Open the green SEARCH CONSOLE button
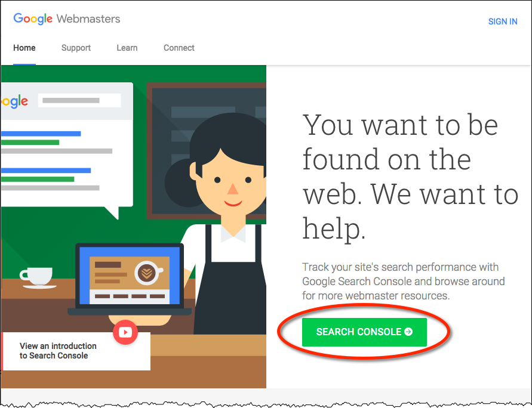532x408 pixels. [x=364, y=332]
